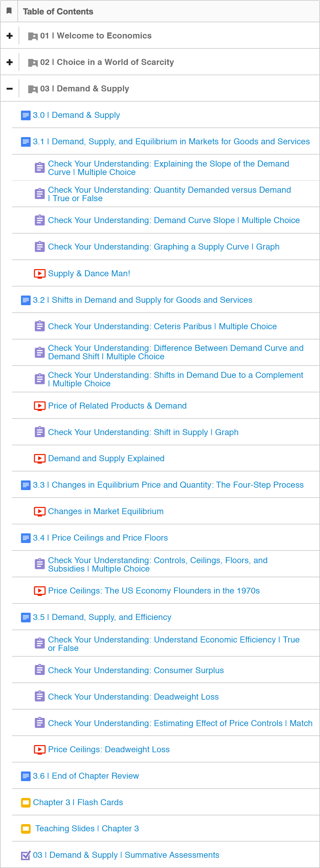Click the video icon beside Demand and Supply Explained

pyautogui.click(x=39, y=459)
